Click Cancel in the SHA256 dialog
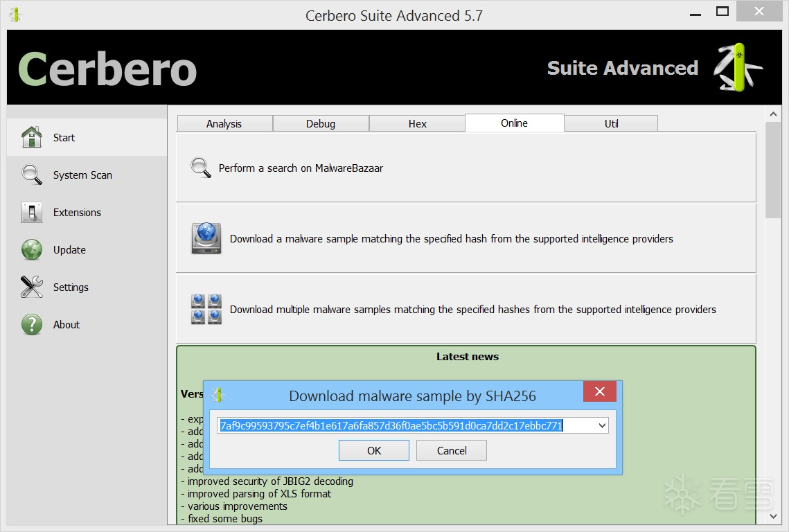The width and height of the screenshot is (789, 532). click(x=452, y=450)
